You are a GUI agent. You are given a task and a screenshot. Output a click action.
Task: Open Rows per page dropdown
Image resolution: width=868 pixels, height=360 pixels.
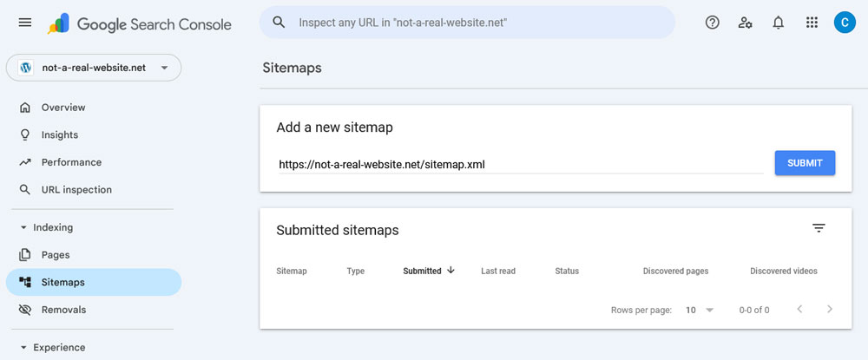click(x=700, y=311)
